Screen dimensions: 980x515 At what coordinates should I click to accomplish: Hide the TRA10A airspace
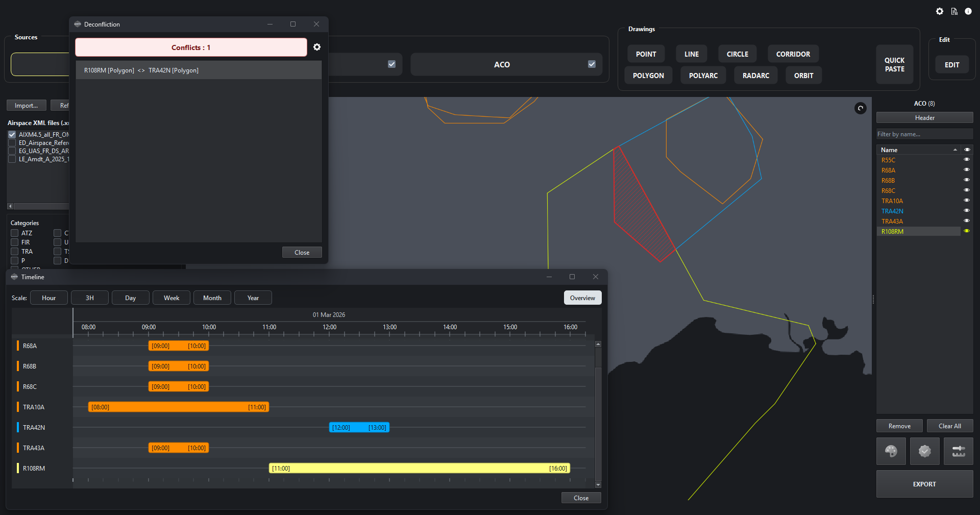coord(967,201)
